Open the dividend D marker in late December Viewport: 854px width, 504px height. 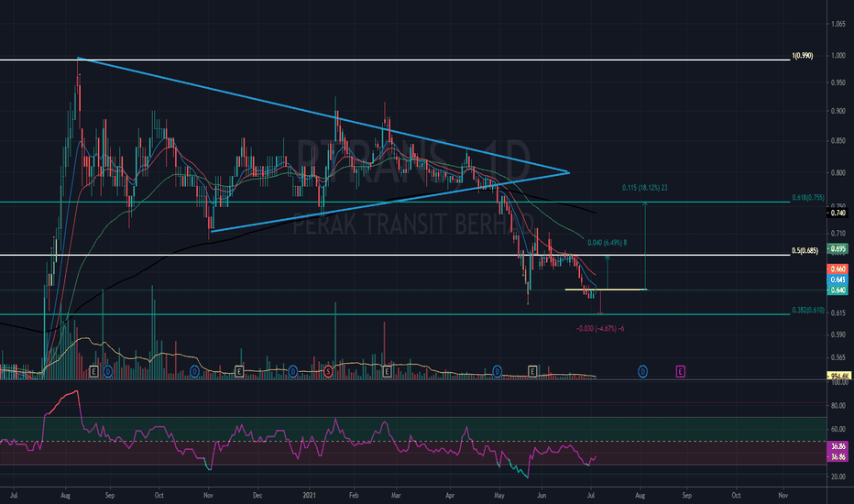pyautogui.click(x=293, y=372)
